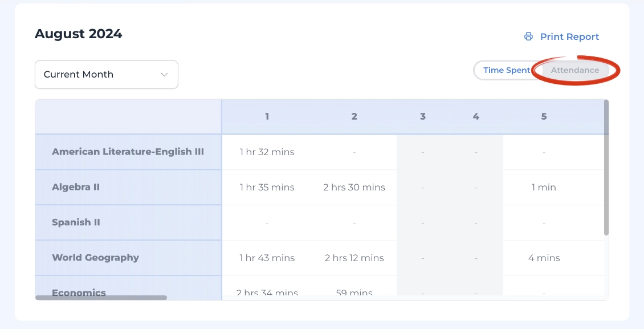Image resolution: width=644 pixels, height=329 pixels.
Task: Switch to the Attendance view
Action: point(574,70)
